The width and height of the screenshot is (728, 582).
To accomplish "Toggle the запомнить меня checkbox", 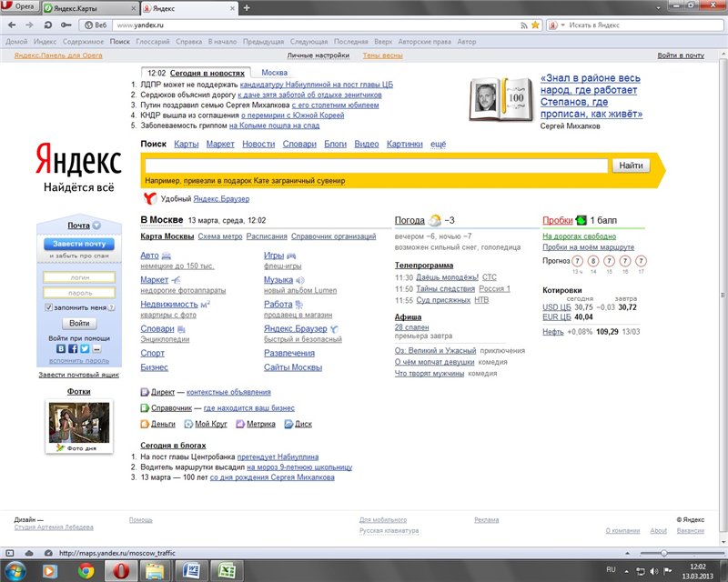I will click(x=48, y=307).
